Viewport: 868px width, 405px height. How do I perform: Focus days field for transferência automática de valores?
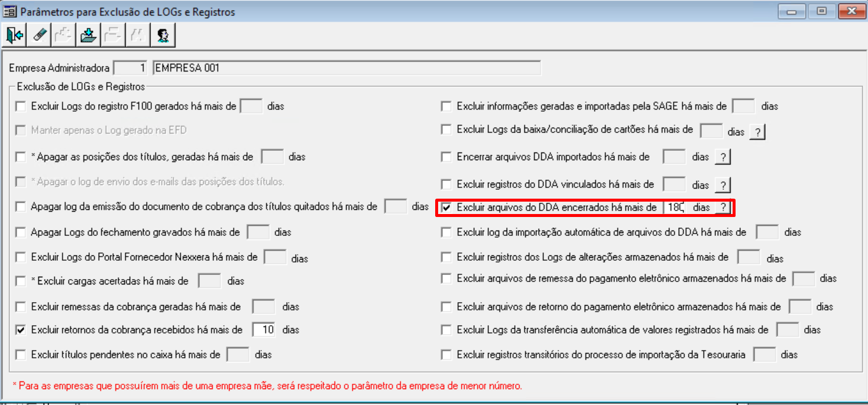788,330
